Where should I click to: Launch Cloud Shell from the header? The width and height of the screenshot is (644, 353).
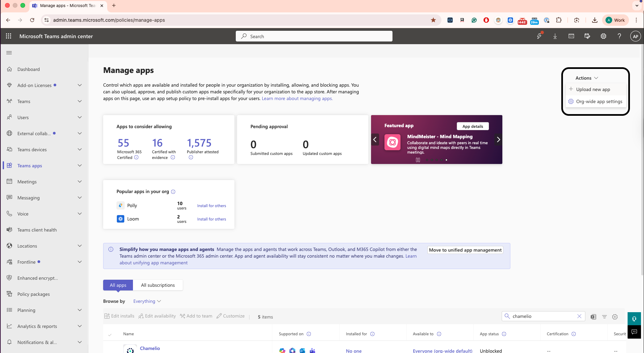click(x=571, y=36)
